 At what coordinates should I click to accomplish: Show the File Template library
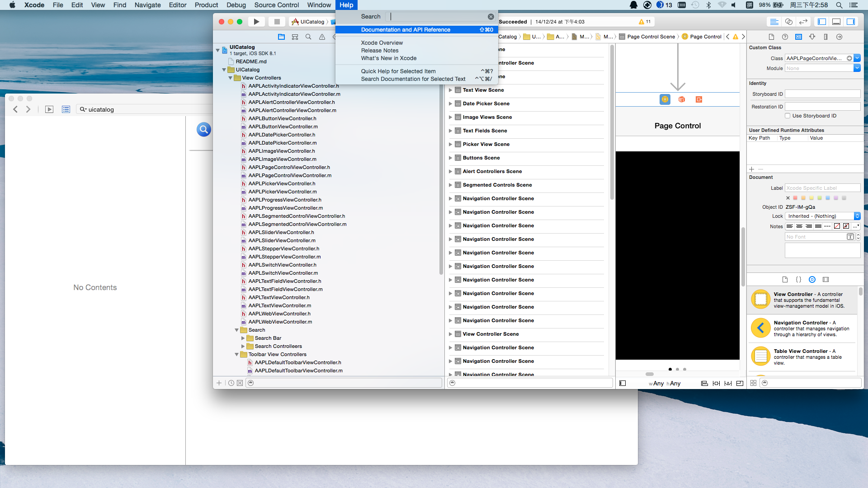click(x=785, y=280)
